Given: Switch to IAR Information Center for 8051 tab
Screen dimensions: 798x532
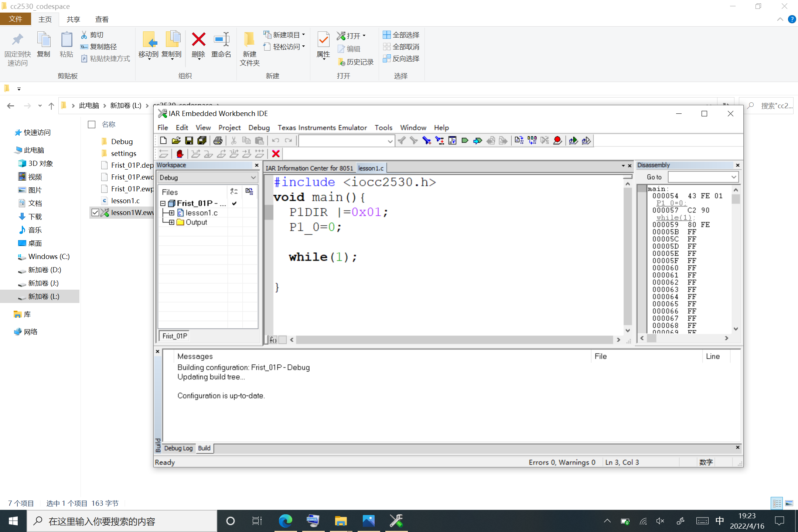Looking at the screenshot, I should 310,168.
